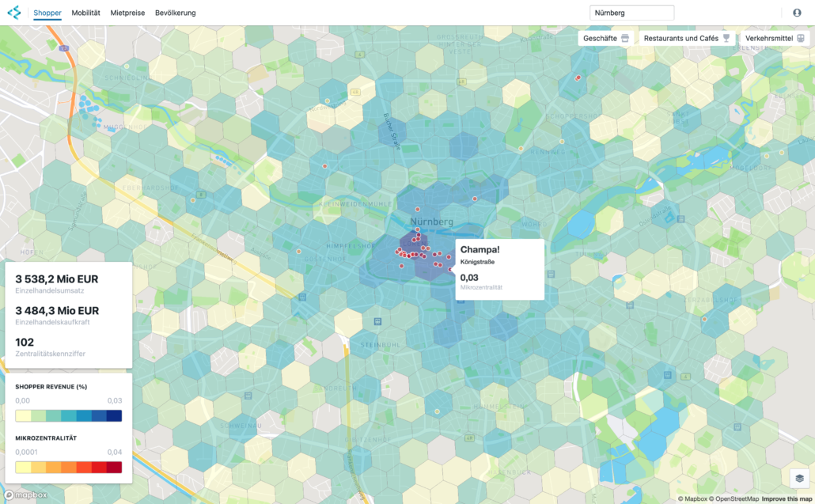Toggle Restaurants und Cafés layer
The width and height of the screenshot is (815, 504).
pos(687,38)
